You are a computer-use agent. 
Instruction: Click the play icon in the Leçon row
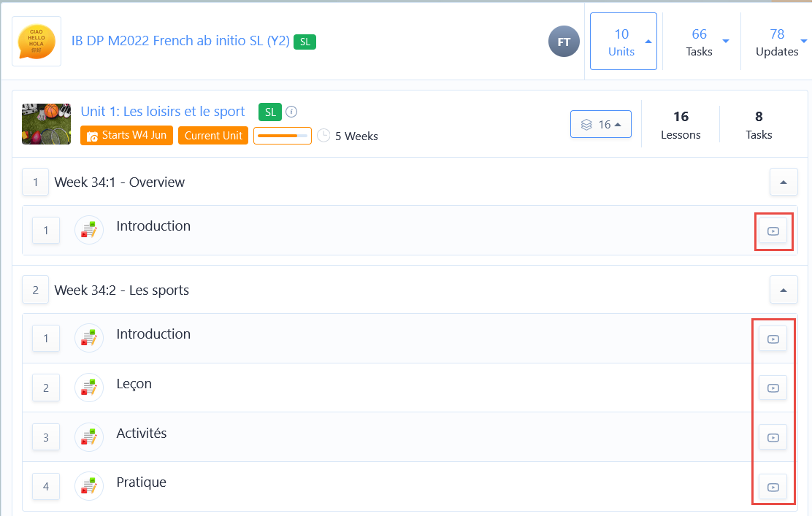coord(773,388)
